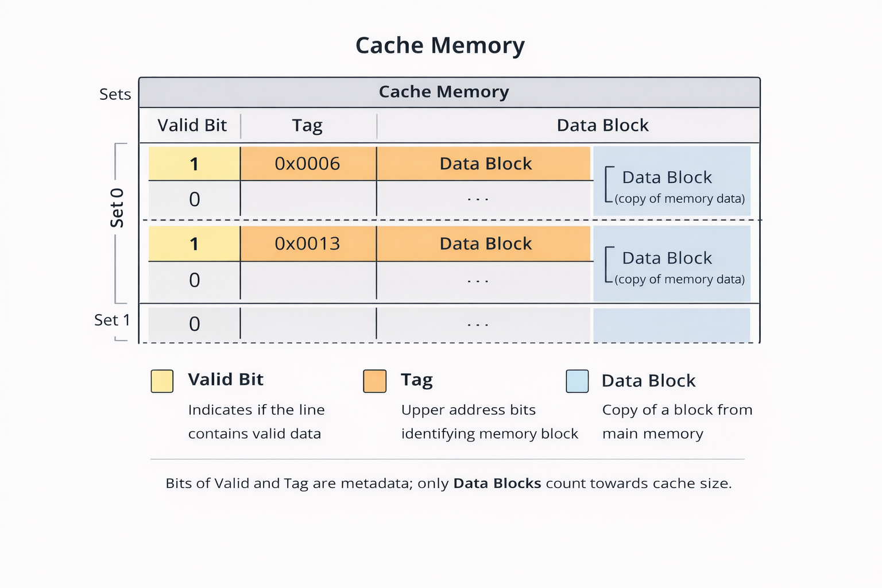The width and height of the screenshot is (882, 588).
Task: Click the orange Data Block cell next to 0x0013
Action: [485, 243]
